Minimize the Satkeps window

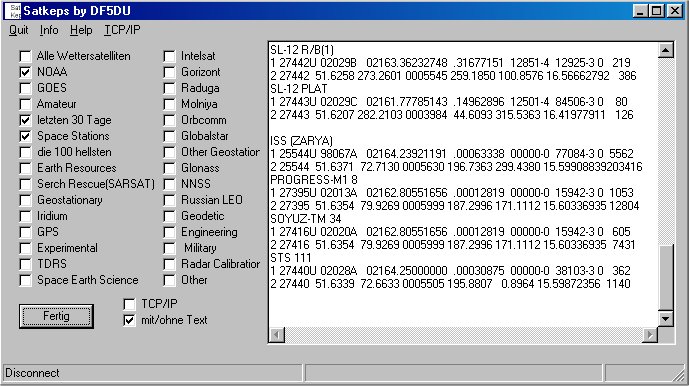tap(640, 11)
